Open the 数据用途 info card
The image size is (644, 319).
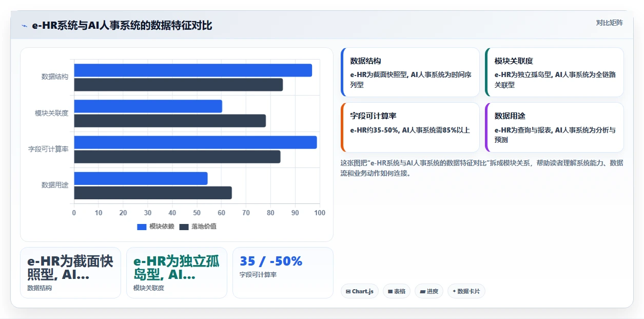coord(554,127)
